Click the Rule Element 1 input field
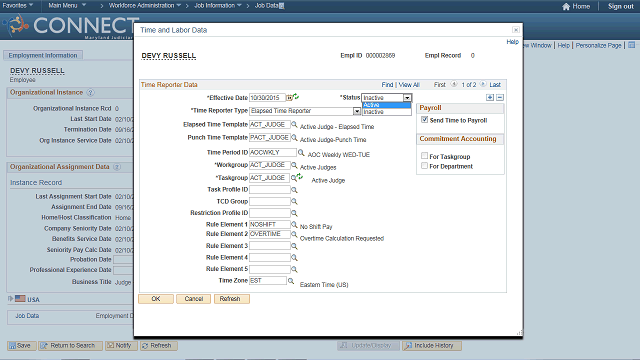640x360 pixels. point(270,224)
